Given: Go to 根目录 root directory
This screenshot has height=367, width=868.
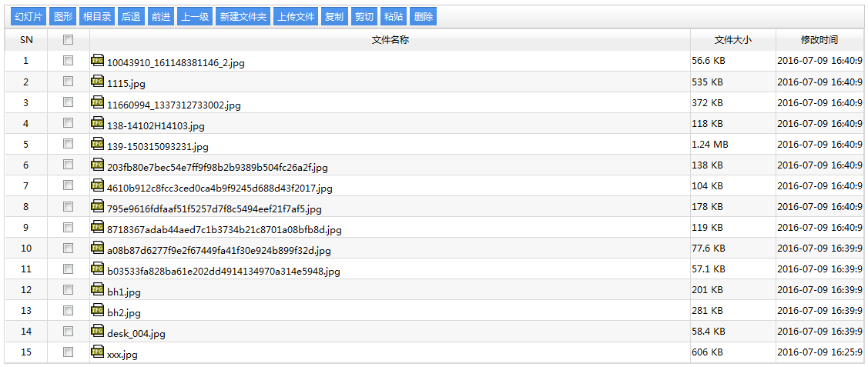Looking at the screenshot, I should click(97, 17).
